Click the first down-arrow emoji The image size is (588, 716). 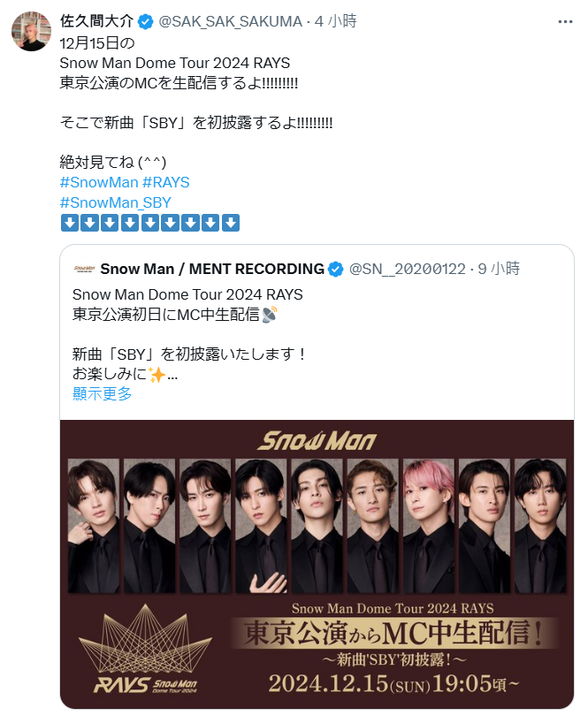70,223
